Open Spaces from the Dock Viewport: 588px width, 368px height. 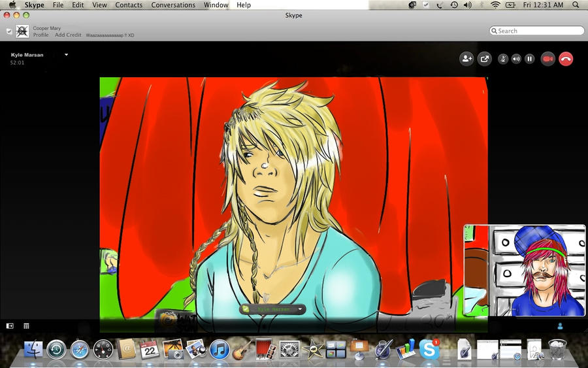[x=336, y=350]
